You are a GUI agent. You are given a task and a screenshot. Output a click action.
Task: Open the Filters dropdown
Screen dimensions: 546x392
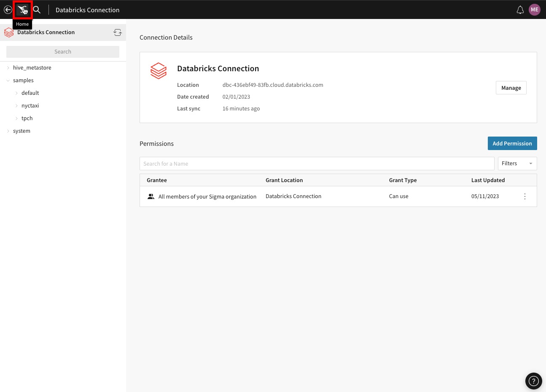pos(517,164)
